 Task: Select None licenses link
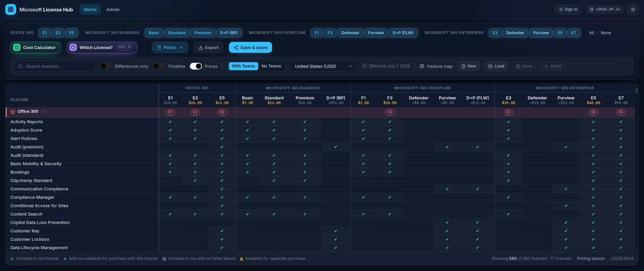coord(606,33)
